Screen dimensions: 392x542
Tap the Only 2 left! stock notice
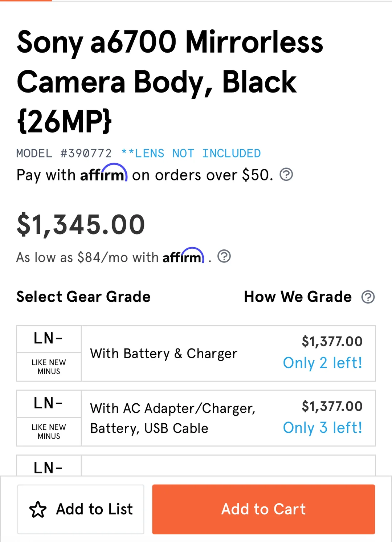pos(322,363)
